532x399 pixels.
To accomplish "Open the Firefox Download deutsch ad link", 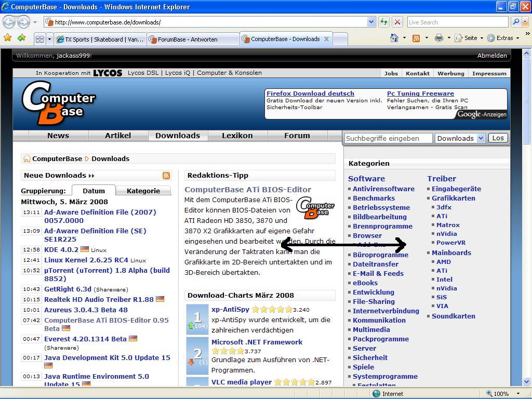I will click(x=310, y=94).
